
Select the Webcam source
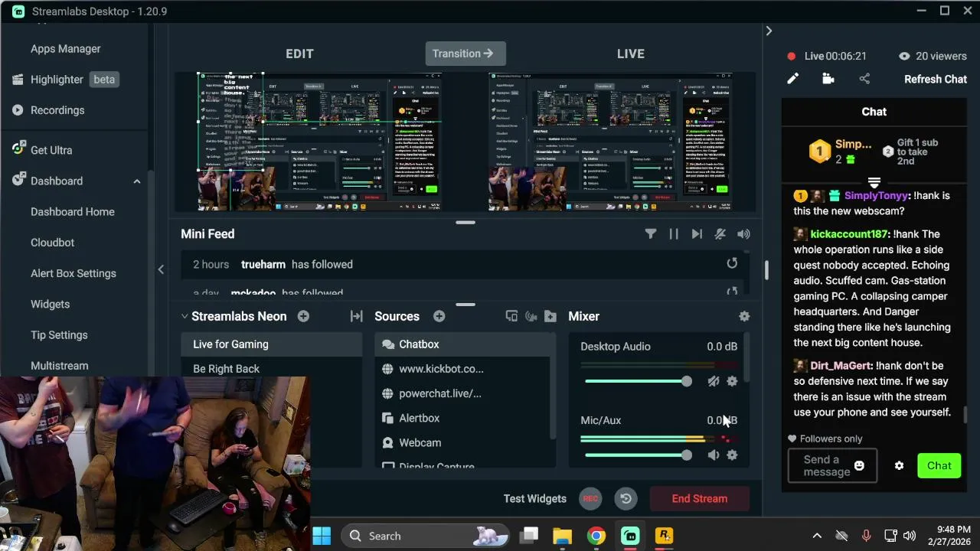tap(462, 442)
